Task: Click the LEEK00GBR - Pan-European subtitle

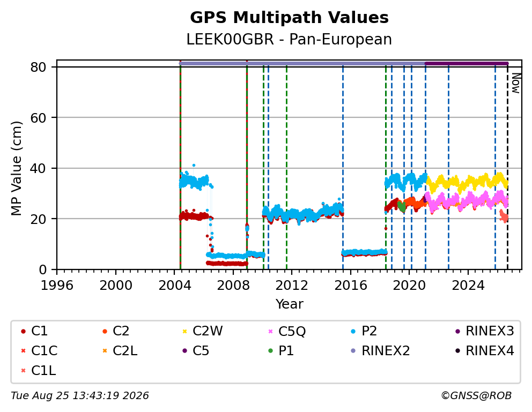Action: point(289,39)
